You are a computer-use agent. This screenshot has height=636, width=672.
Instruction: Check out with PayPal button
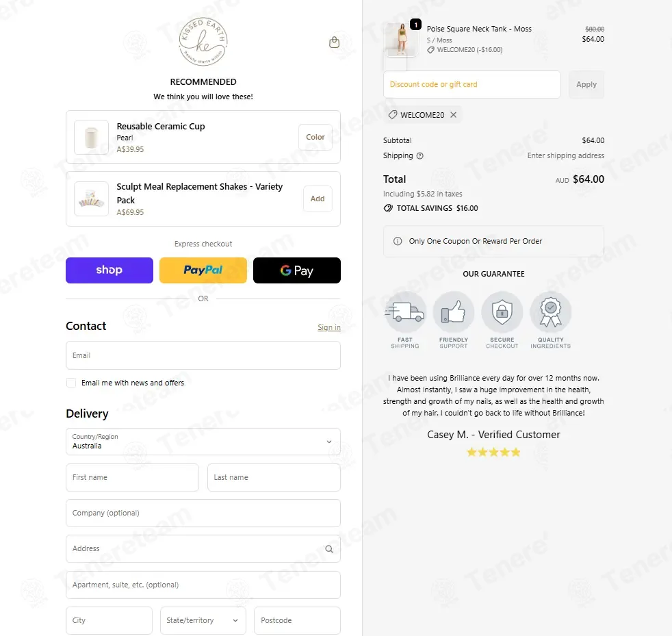(203, 270)
